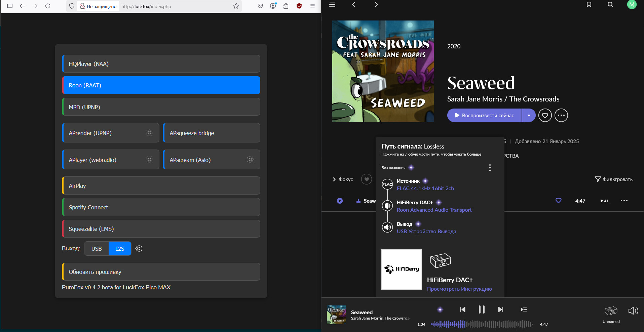Open APrender settings gear
Viewport: 644px width, 332px height.
[150, 133]
